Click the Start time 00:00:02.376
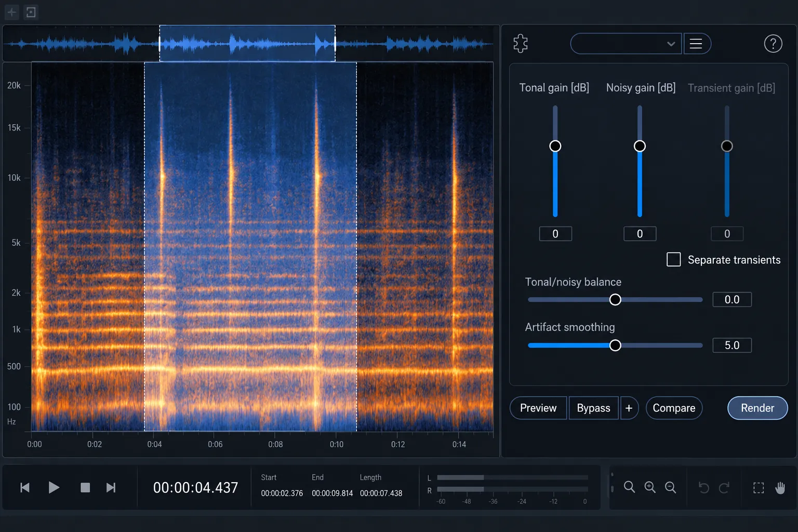798x532 pixels. click(282, 494)
